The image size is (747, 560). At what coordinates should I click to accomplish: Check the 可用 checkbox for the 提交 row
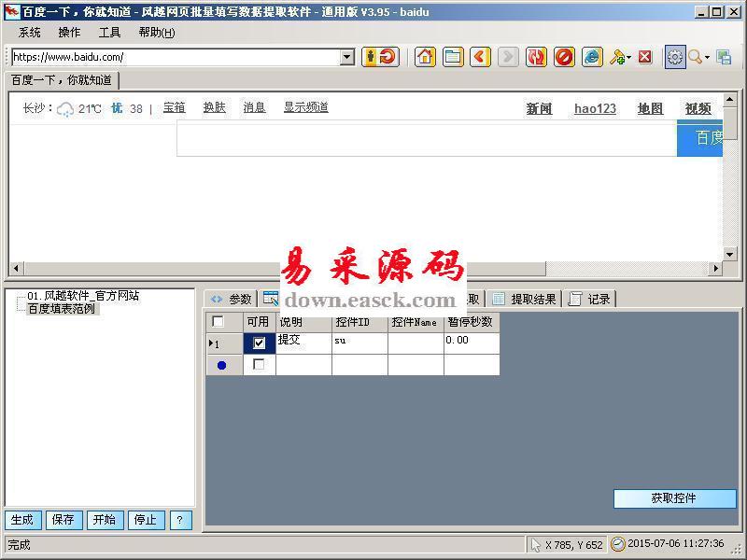259,343
